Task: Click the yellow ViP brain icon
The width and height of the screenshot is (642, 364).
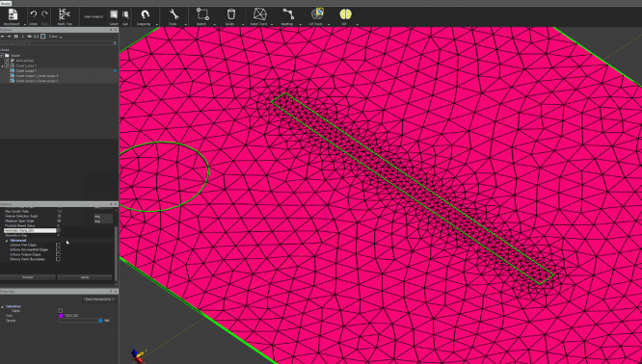Action: [345, 14]
